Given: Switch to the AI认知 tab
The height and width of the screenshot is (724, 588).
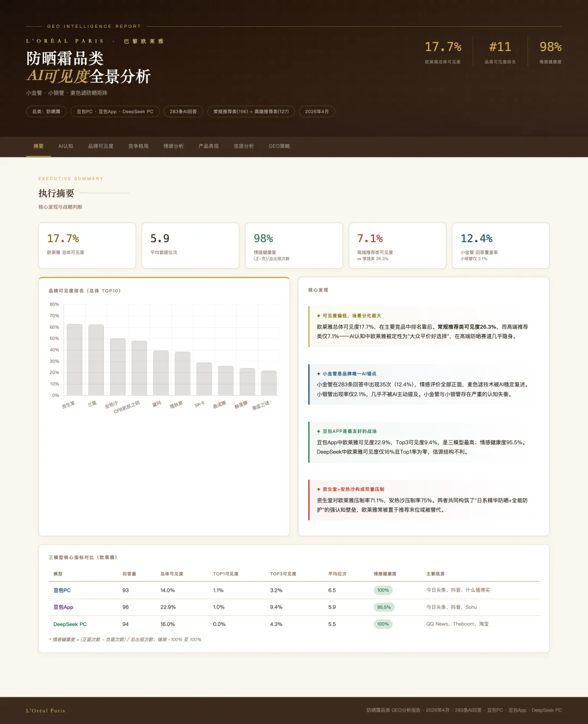Looking at the screenshot, I should 66,146.
